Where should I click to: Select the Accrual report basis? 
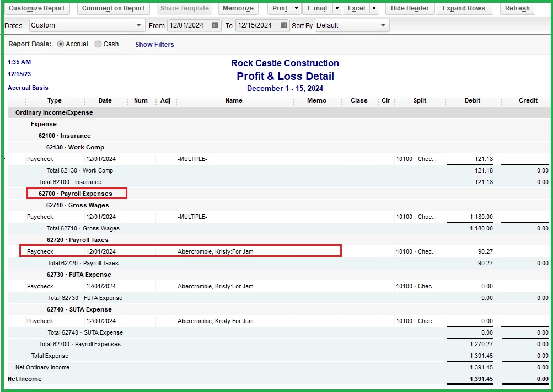pyautogui.click(x=60, y=44)
